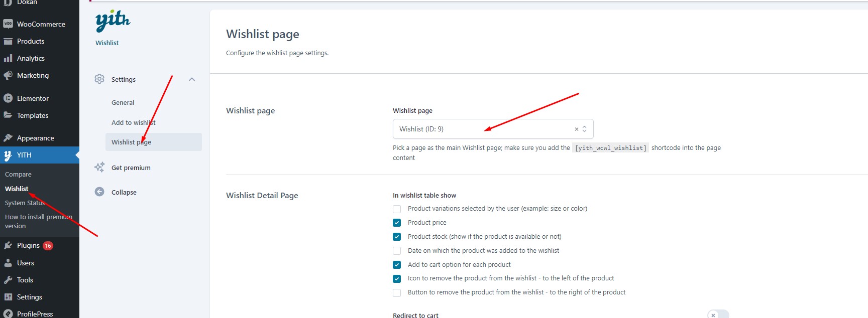Click the Appearance paintbrush icon
Viewport: 868px width, 318px height.
tap(8, 137)
